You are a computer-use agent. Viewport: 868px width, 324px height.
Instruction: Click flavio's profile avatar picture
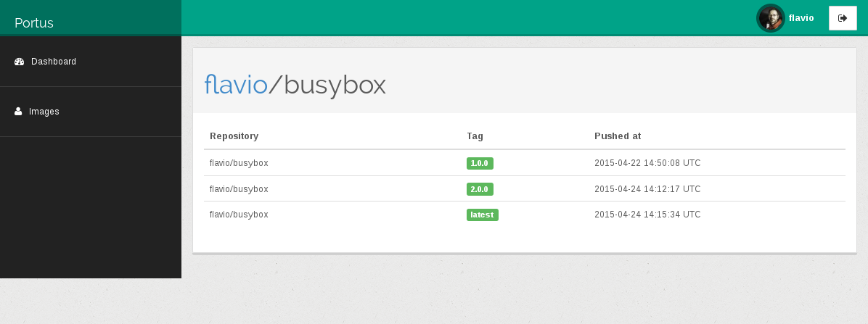(770, 18)
